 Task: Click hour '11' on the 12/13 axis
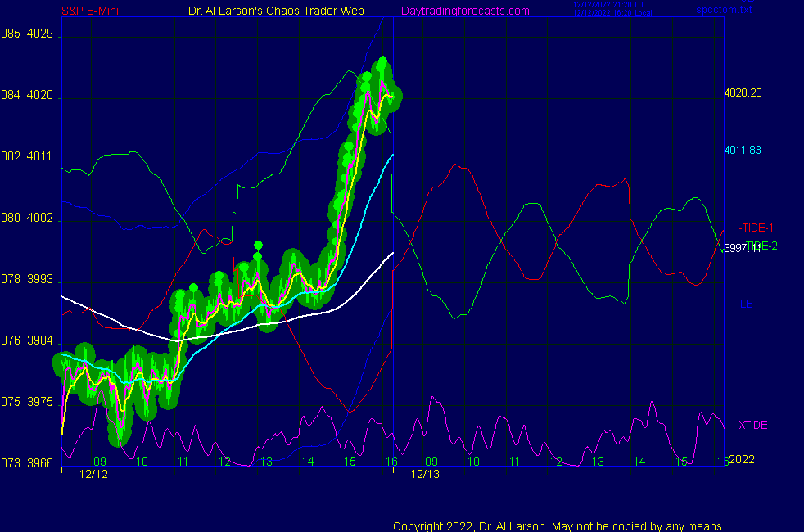pyautogui.click(x=515, y=462)
